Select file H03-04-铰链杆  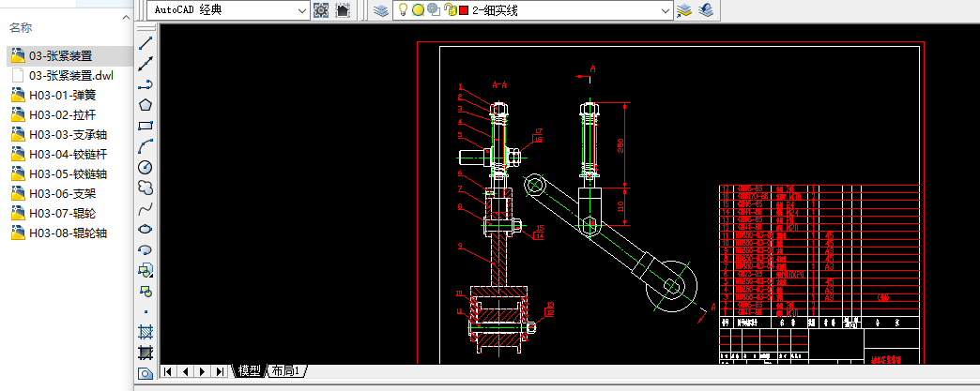point(68,155)
